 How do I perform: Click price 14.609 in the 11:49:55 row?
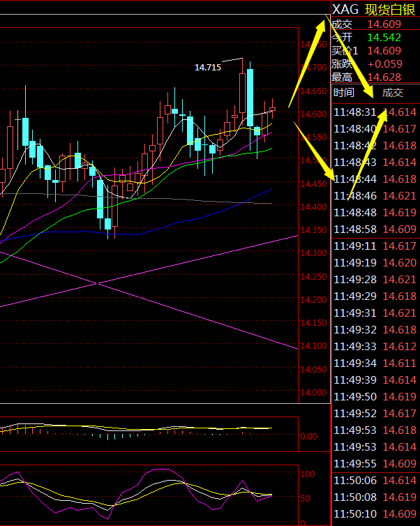[x=400, y=464]
